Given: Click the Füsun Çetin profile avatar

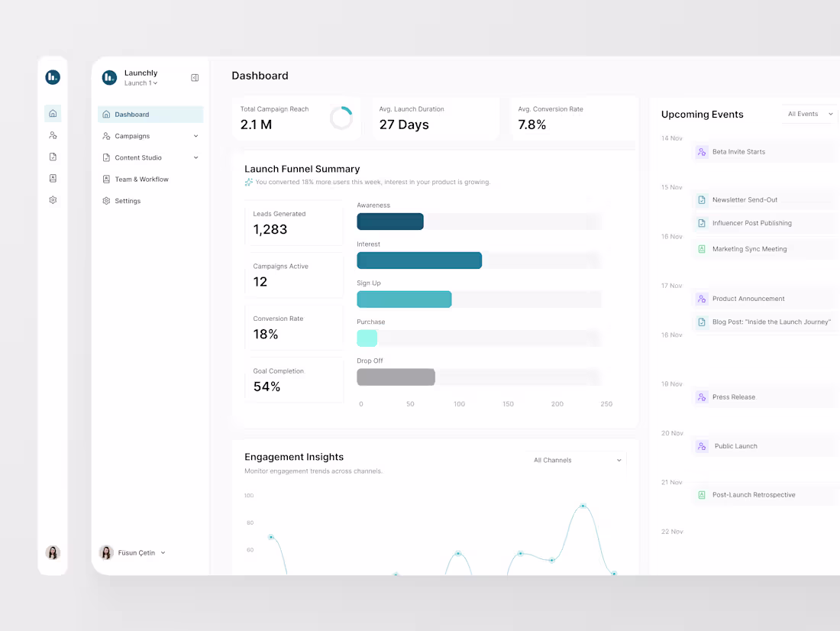Looking at the screenshot, I should (106, 552).
